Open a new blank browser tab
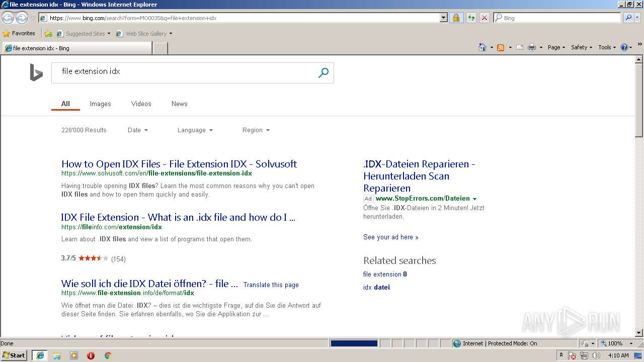 pos(160,48)
